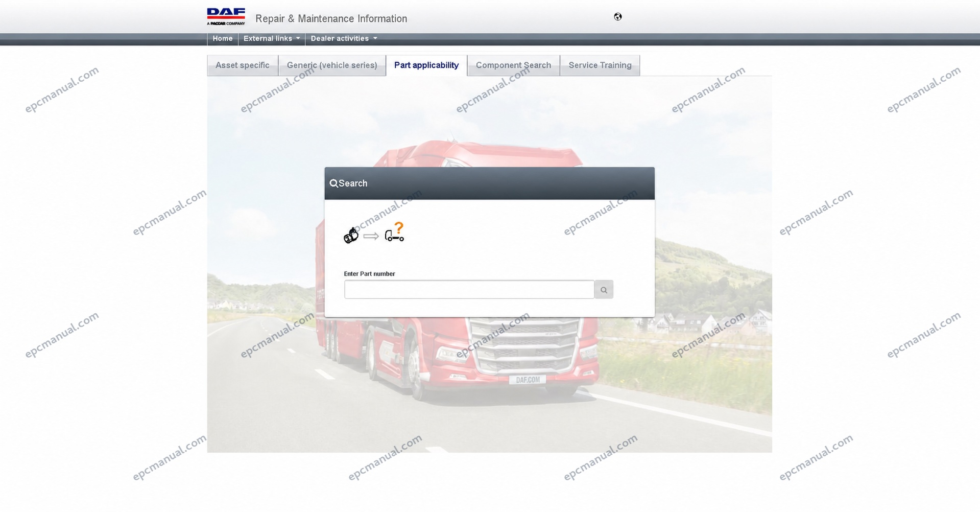The width and height of the screenshot is (980, 512).
Task: Go to Home in the navigation bar
Action: pyautogui.click(x=223, y=39)
